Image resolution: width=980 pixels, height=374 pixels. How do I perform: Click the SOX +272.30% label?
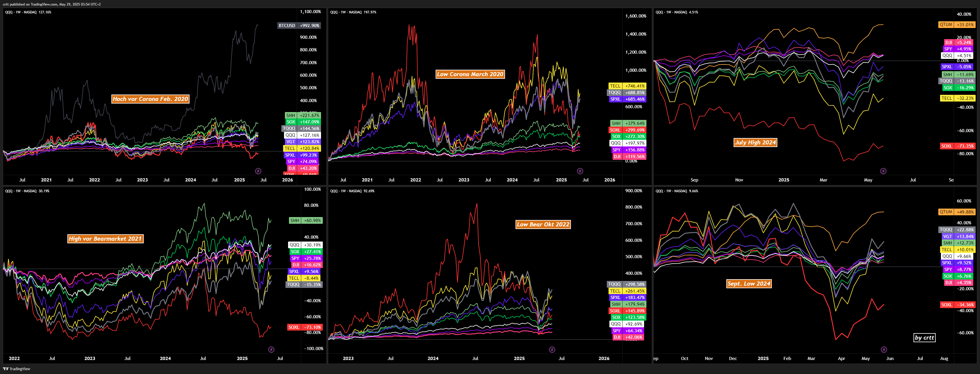tap(628, 136)
